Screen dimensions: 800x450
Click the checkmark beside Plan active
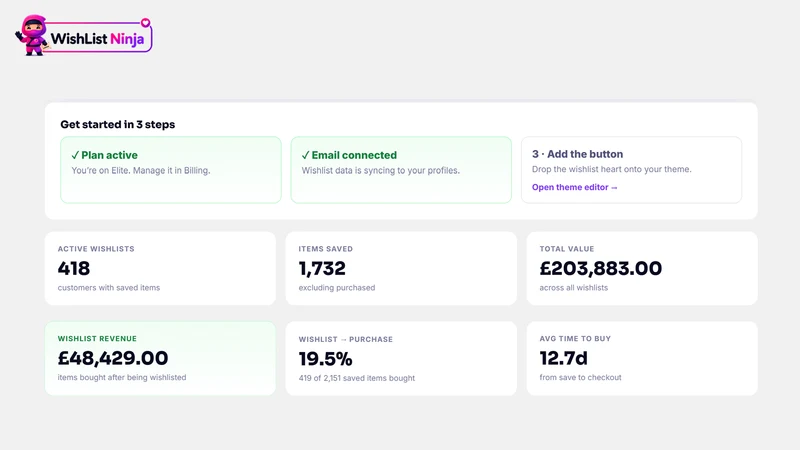(x=75, y=155)
